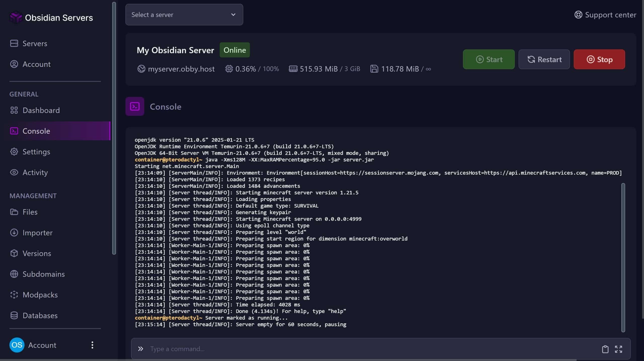644x361 pixels.
Task: Open the Databases section
Action: pyautogui.click(x=40, y=315)
